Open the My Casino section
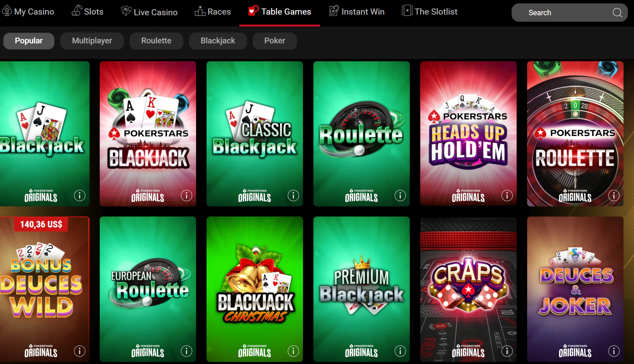 tap(28, 12)
